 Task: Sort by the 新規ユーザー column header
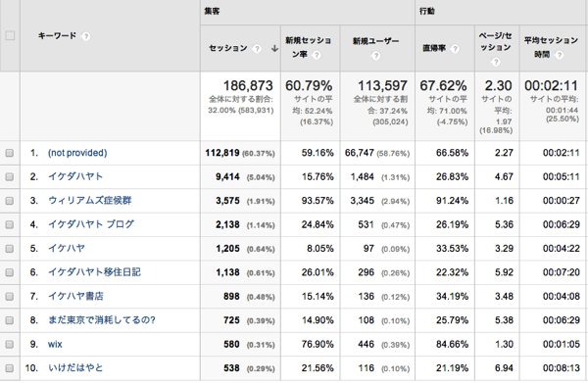(x=375, y=41)
